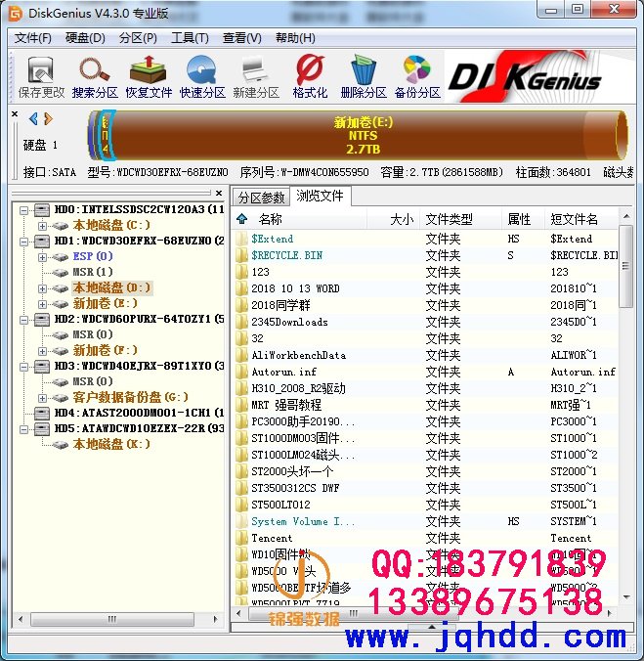The width and height of the screenshot is (644, 661).
Task: Select 客户数据备份盘 (G:) partition
Action: click(130, 397)
